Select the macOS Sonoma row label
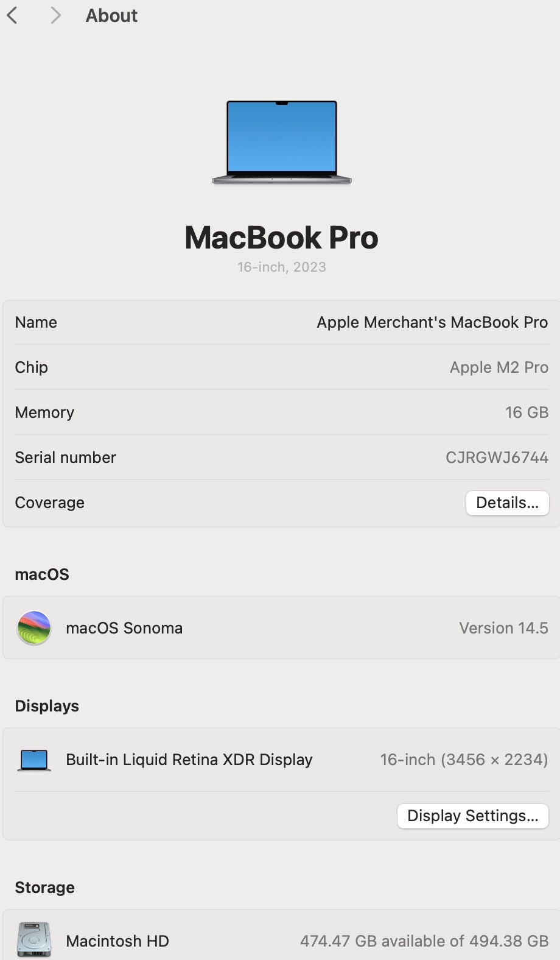 (x=124, y=628)
